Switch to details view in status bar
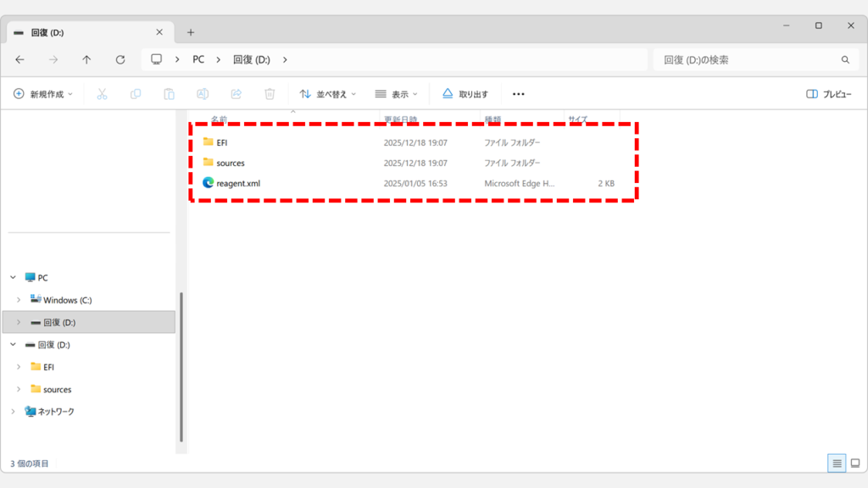The width and height of the screenshot is (868, 488). point(837,463)
